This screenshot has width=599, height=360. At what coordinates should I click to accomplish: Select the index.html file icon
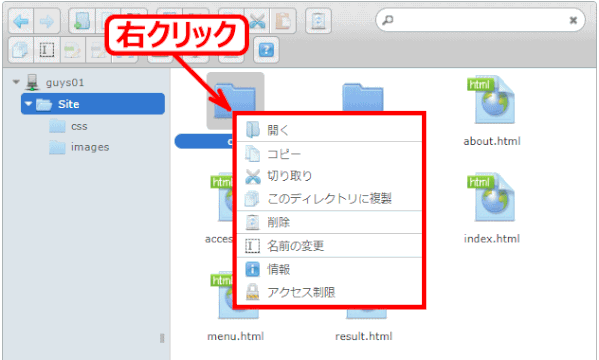[x=491, y=198]
